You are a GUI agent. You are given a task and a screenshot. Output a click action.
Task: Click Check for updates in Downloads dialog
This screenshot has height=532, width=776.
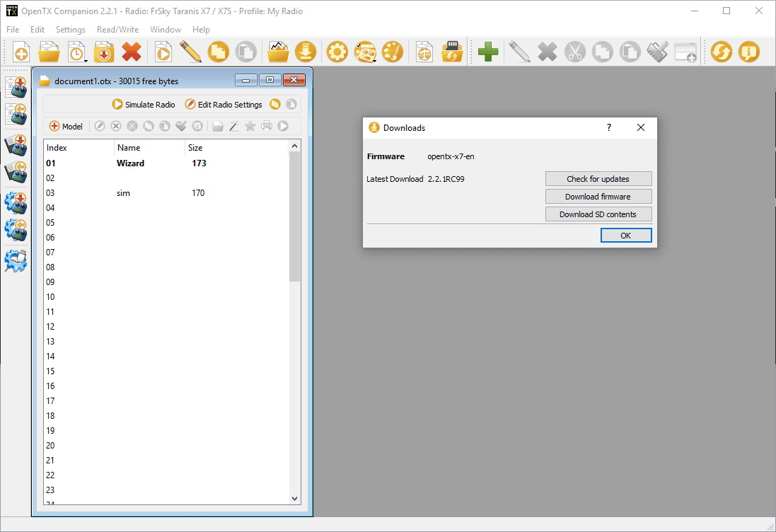pos(598,179)
